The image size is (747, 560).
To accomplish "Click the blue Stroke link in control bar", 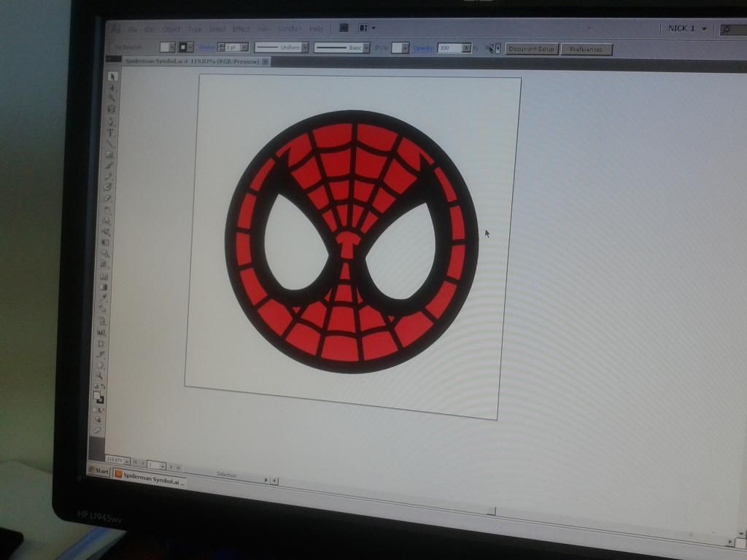I will (x=206, y=47).
